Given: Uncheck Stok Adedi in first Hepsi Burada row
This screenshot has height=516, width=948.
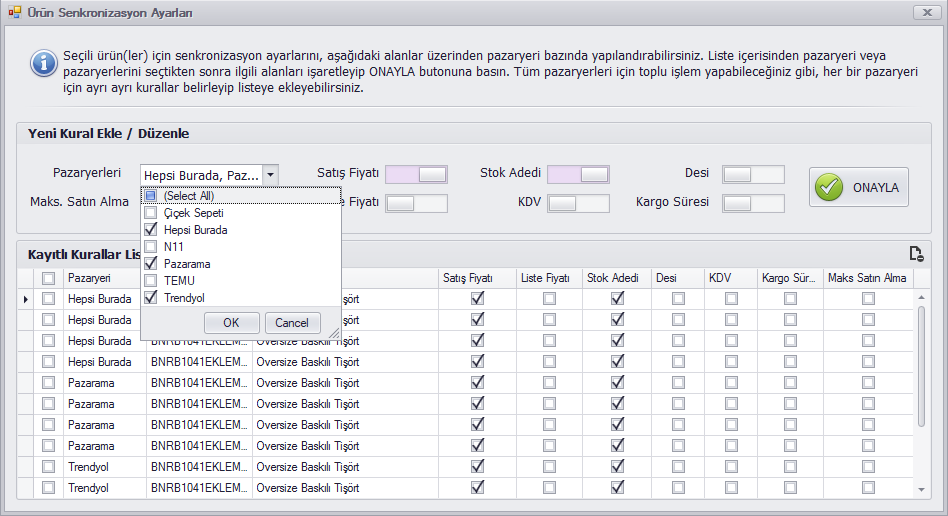Looking at the screenshot, I should (x=617, y=298).
